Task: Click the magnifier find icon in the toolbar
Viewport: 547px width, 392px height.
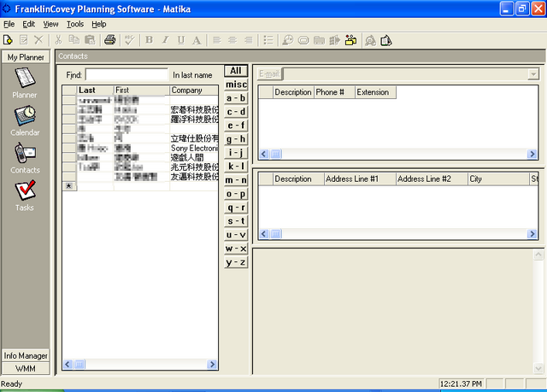Action: tap(288, 40)
